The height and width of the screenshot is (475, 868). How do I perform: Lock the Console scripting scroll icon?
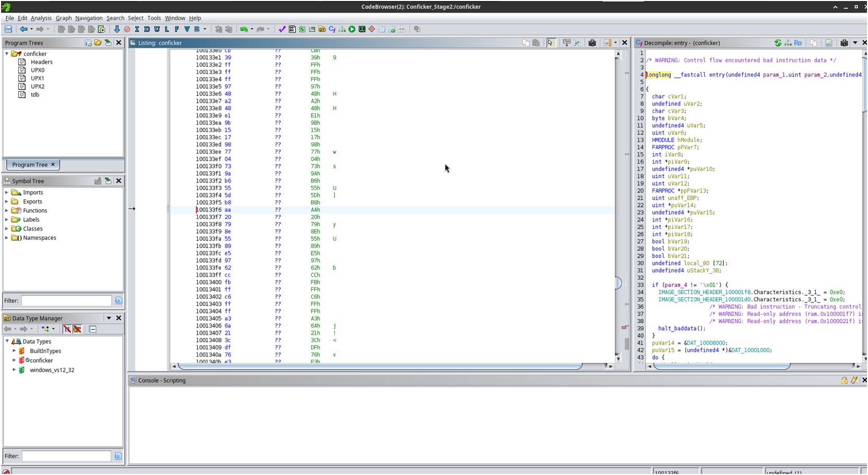pyautogui.click(x=844, y=380)
